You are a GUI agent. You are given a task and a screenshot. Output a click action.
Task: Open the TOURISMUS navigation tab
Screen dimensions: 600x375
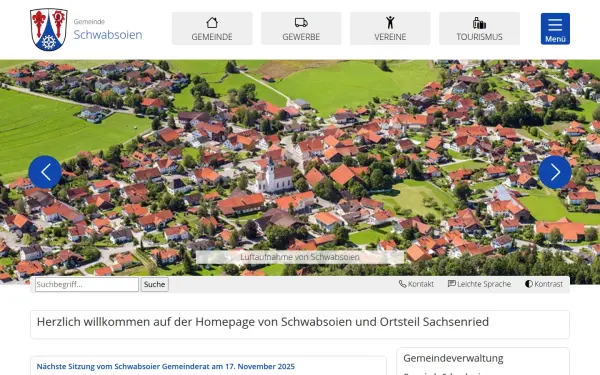(479, 28)
